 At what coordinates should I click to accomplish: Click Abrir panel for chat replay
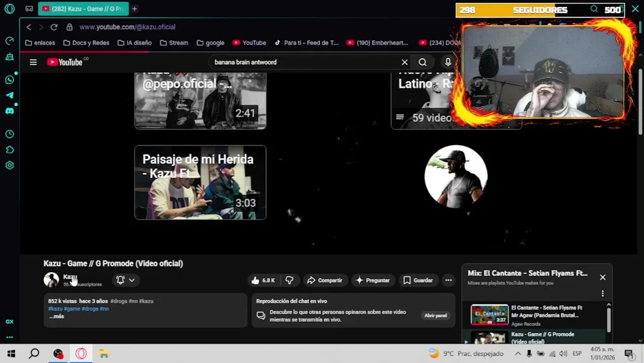click(435, 316)
